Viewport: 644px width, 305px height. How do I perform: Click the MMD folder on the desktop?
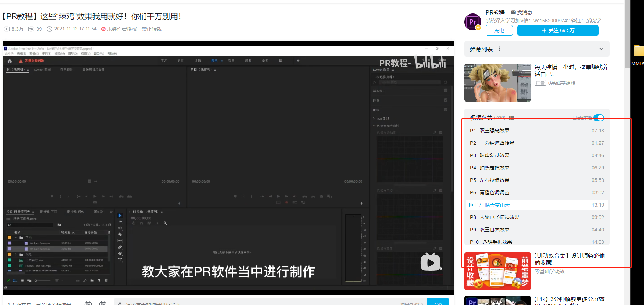pos(639,51)
